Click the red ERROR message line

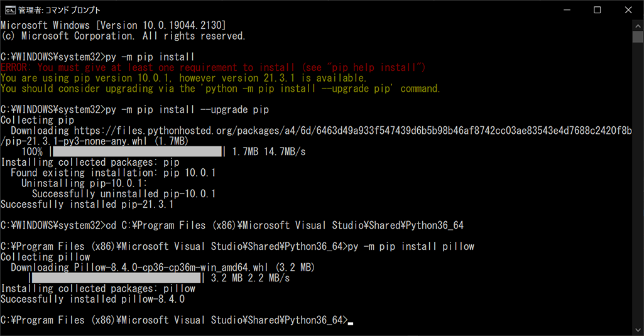tap(213, 67)
